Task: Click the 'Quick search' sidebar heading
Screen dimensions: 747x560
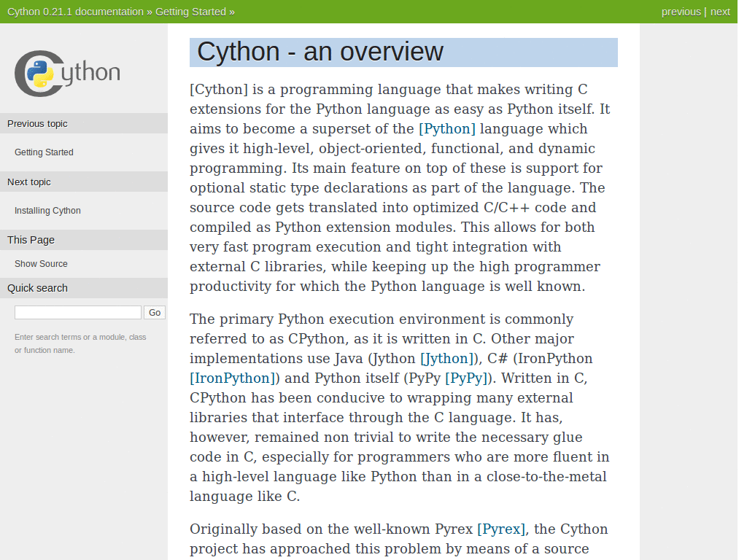Action: point(84,288)
